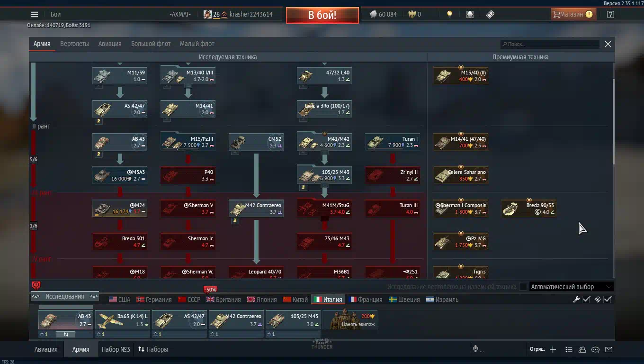Select США nation tab
Viewport: 644px width, 364px height.
coord(120,300)
